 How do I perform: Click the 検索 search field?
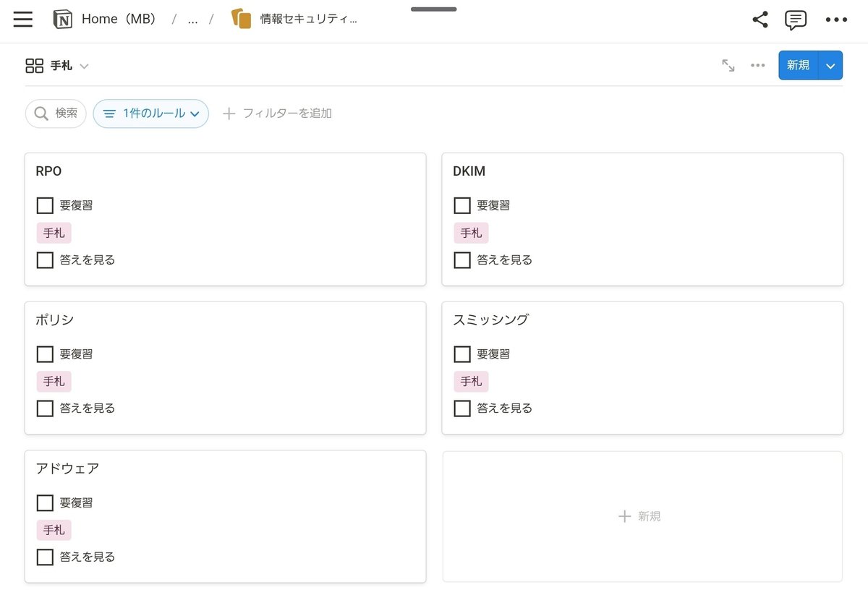pos(56,114)
